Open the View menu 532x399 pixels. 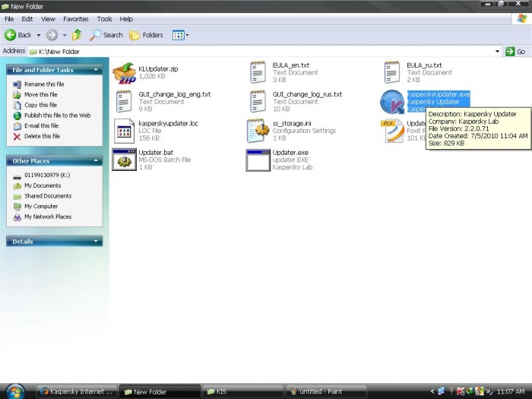pos(48,19)
